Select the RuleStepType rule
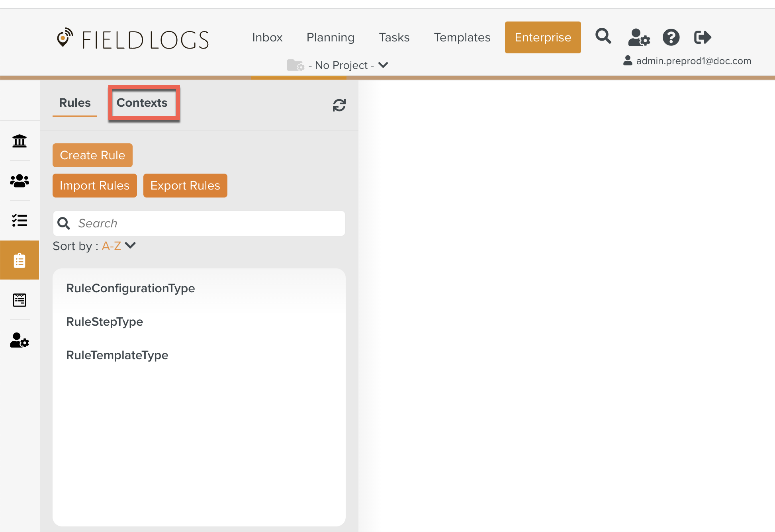 (x=104, y=321)
